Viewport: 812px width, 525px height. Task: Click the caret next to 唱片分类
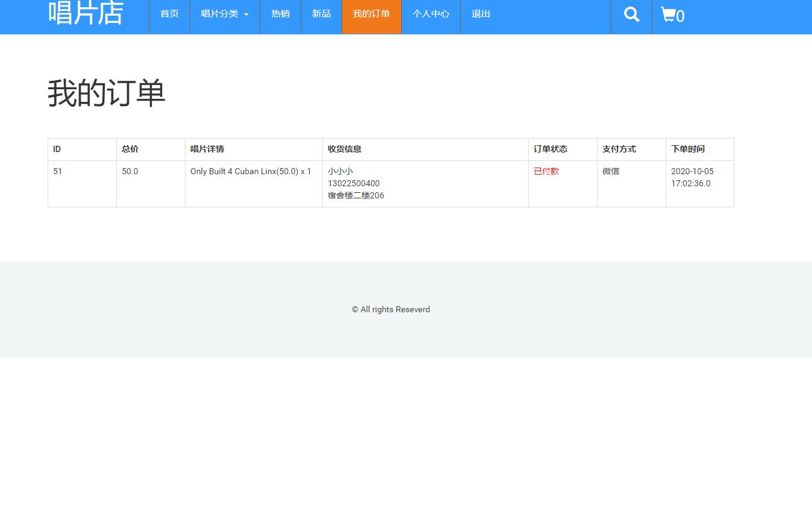point(246,14)
